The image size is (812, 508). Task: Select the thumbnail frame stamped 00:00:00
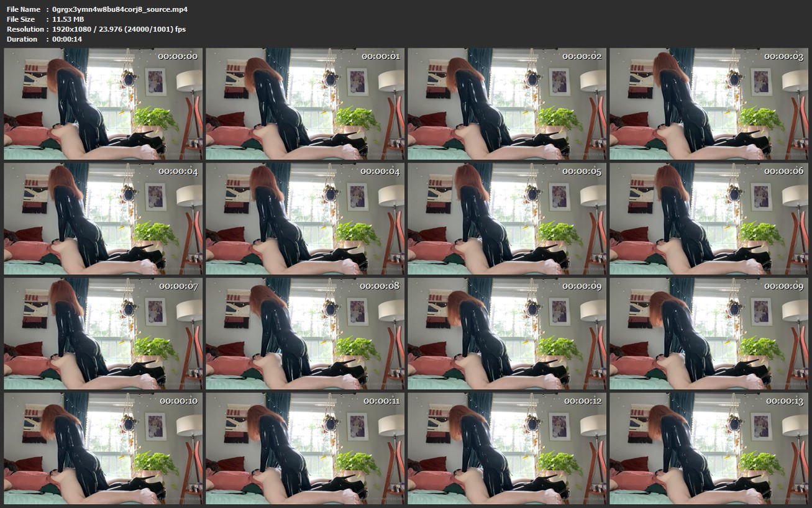(103, 104)
